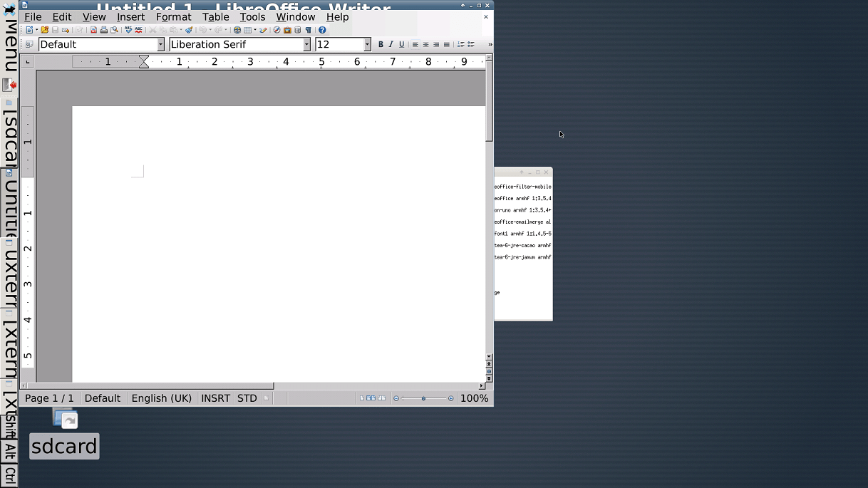Select multi-page view layout icon
The image size is (868, 488).
click(x=371, y=398)
